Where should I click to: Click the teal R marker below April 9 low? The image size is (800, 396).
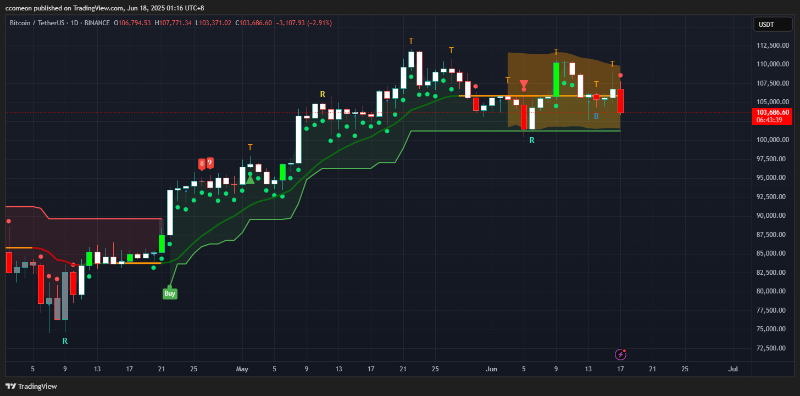(x=65, y=341)
